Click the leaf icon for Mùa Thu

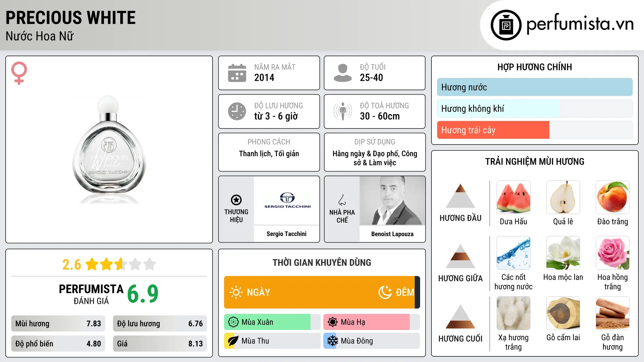tap(233, 341)
